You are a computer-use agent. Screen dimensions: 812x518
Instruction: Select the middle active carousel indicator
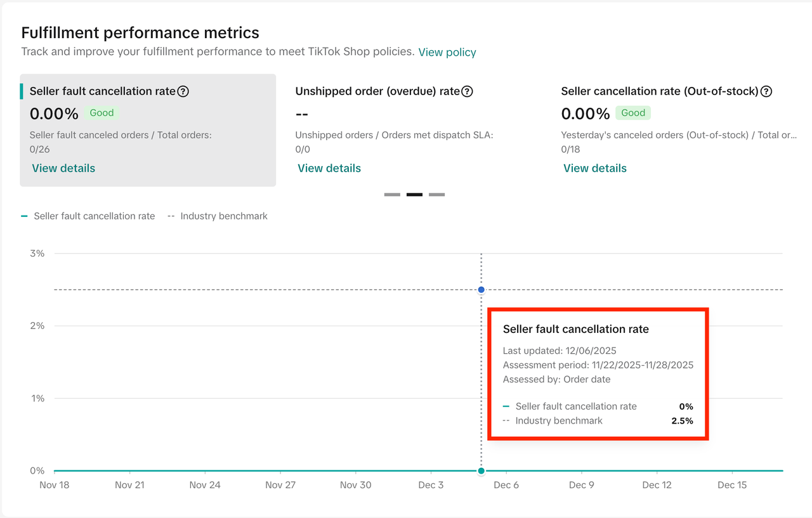(x=414, y=195)
